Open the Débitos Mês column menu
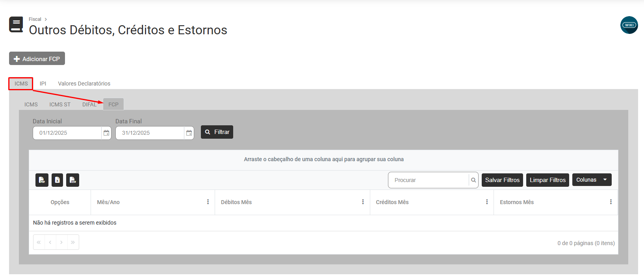 pos(363,202)
